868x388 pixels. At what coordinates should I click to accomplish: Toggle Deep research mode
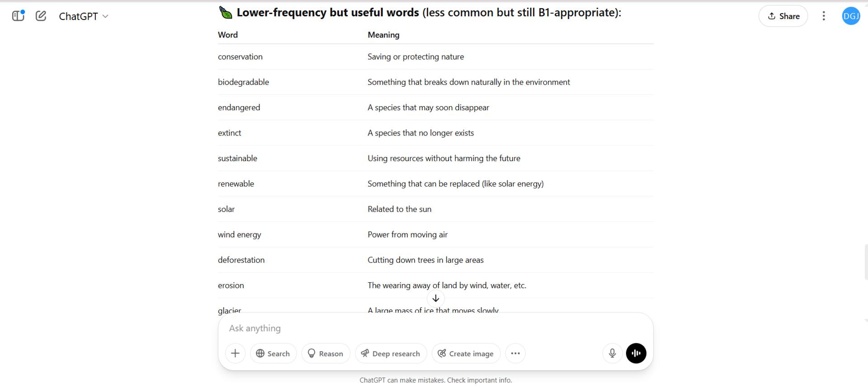point(391,353)
